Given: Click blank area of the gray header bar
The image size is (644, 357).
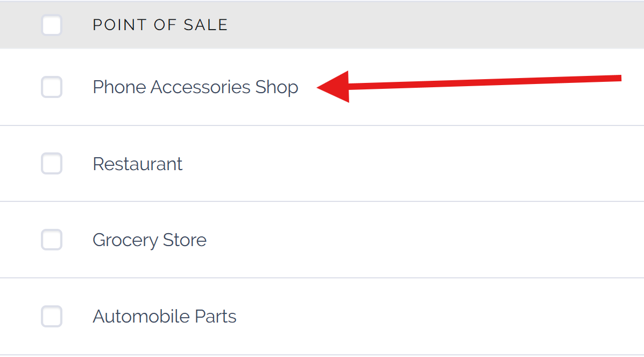Looking at the screenshot, I should click(430, 25).
